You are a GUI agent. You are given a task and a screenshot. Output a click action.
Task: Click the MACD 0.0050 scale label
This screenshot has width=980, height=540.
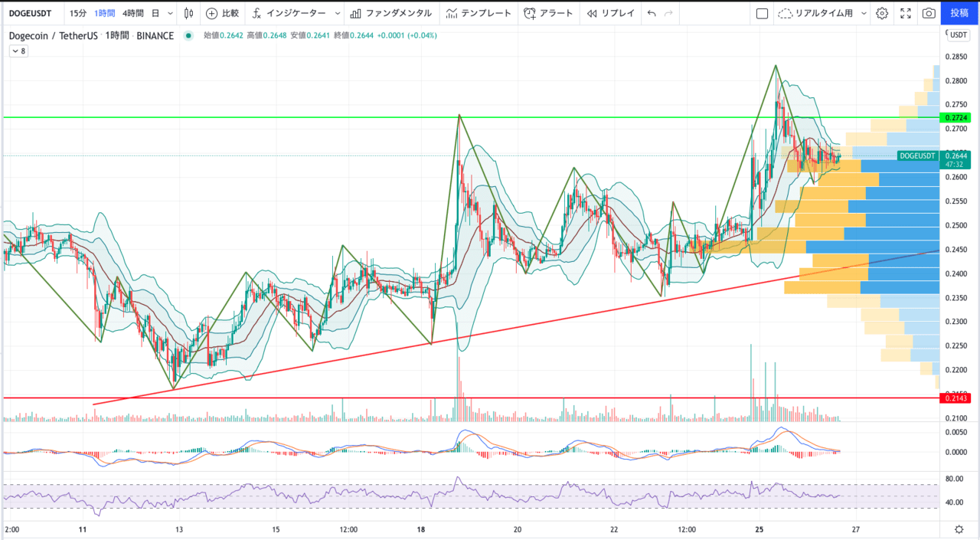click(955, 433)
